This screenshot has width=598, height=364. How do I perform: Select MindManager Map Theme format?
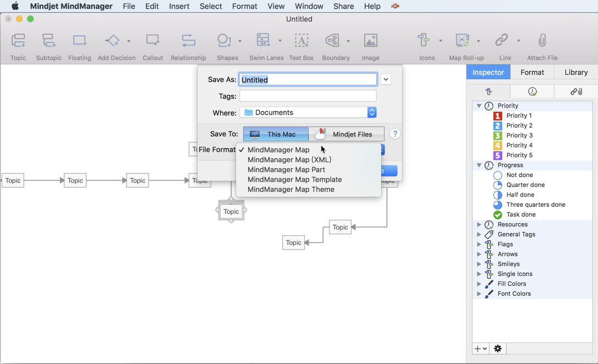point(309,190)
